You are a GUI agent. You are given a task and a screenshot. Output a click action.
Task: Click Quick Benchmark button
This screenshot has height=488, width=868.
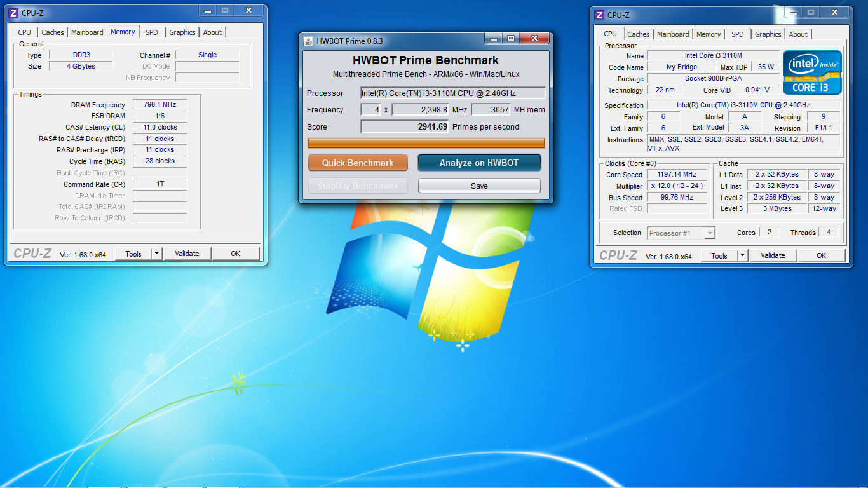358,163
